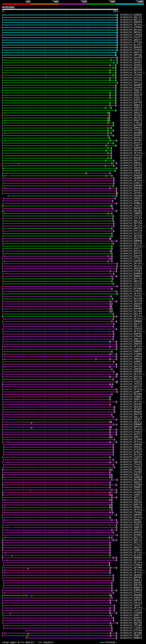Select hit label UniRef100_Q9FSQ6
Screen dimensions: 146x644
131,55
